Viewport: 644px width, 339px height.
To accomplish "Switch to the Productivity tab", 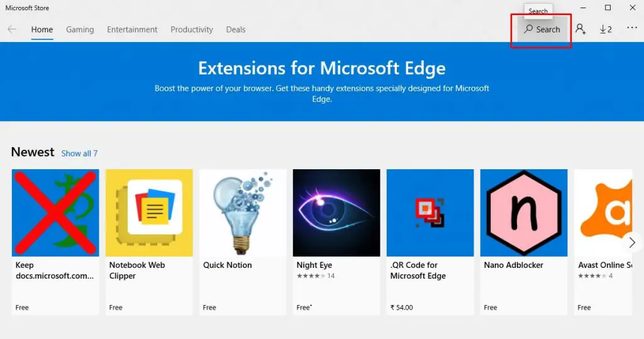I will (192, 30).
